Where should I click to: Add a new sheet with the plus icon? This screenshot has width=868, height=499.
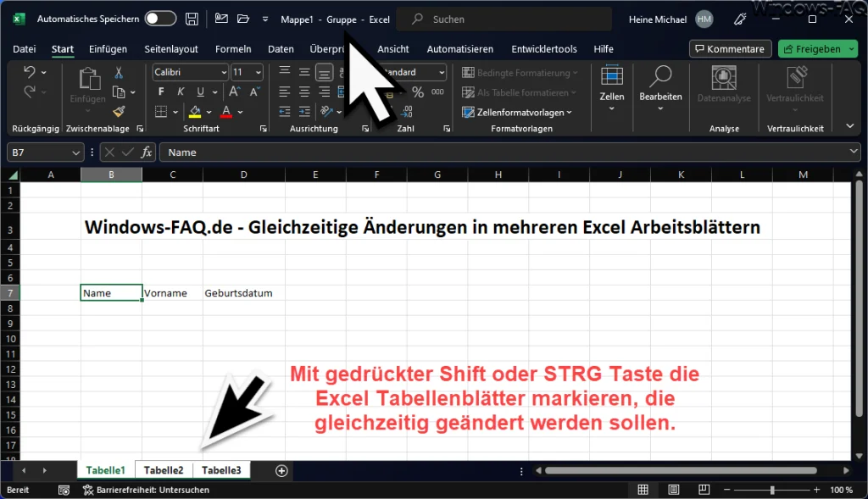pos(281,471)
